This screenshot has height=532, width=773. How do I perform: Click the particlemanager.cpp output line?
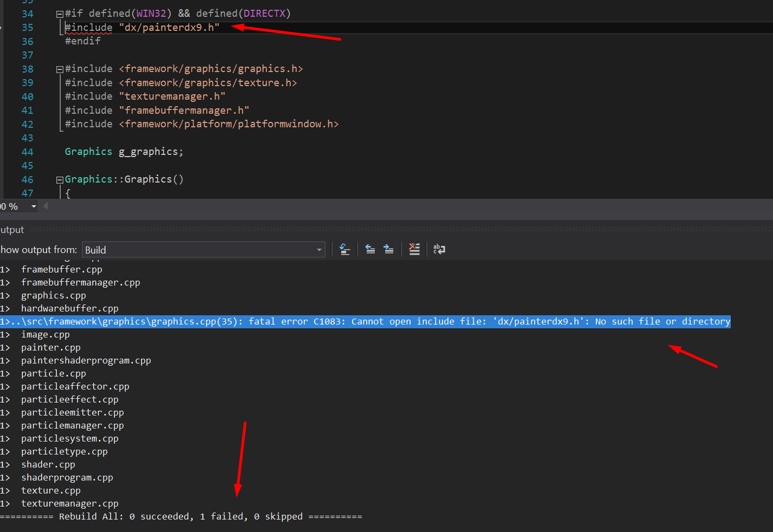click(73, 425)
